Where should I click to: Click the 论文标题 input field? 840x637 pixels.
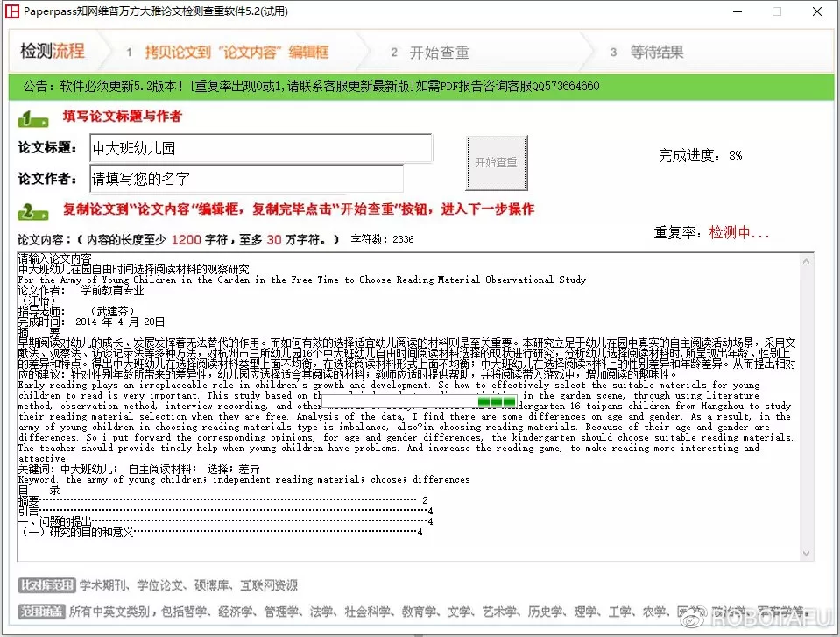coord(261,148)
